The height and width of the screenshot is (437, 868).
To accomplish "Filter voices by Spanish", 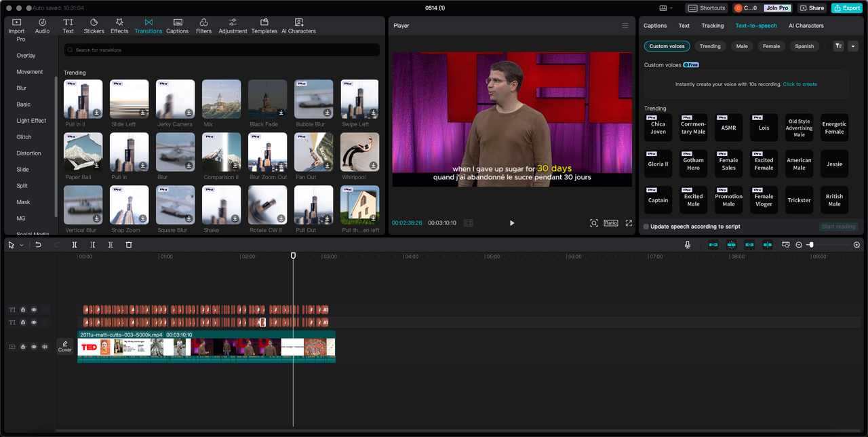I will 804,46.
